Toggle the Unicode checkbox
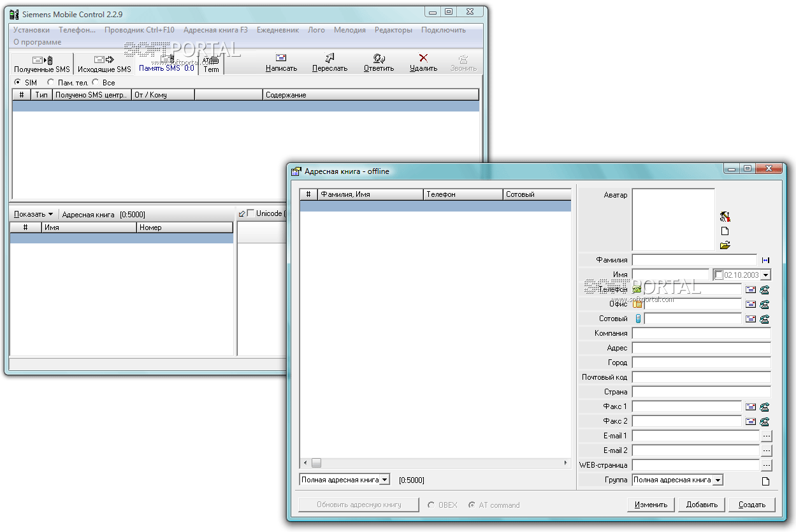 [250, 213]
